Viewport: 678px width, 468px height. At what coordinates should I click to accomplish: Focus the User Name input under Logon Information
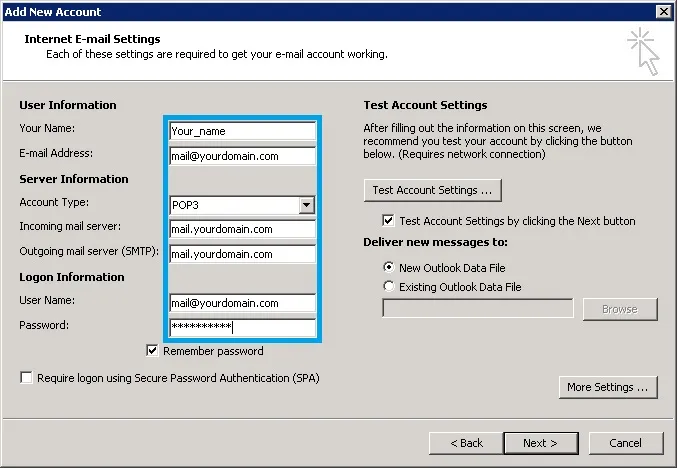242,303
